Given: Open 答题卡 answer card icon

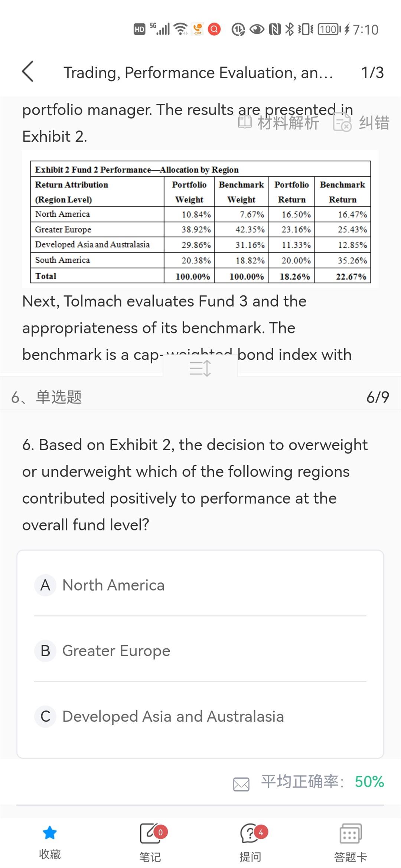Looking at the screenshot, I should [351, 834].
